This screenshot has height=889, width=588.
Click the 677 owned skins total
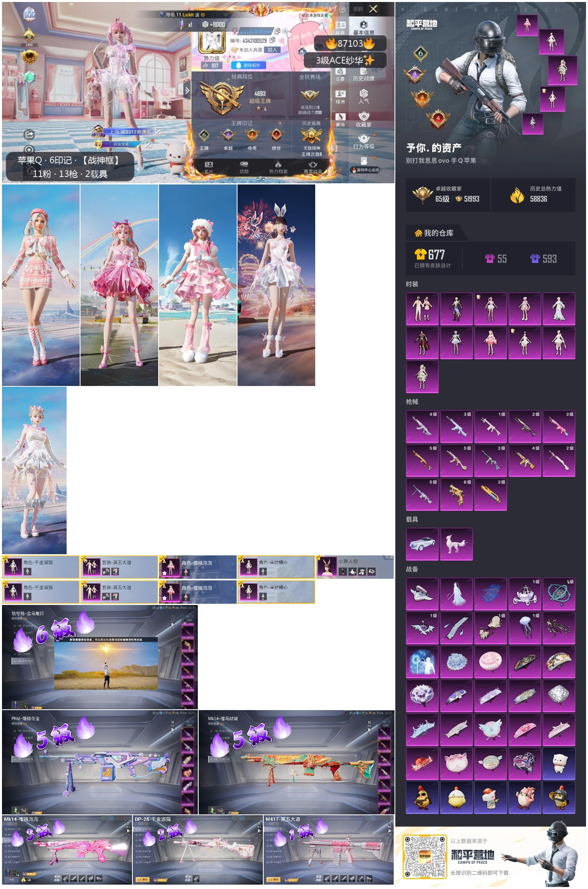[x=433, y=258]
